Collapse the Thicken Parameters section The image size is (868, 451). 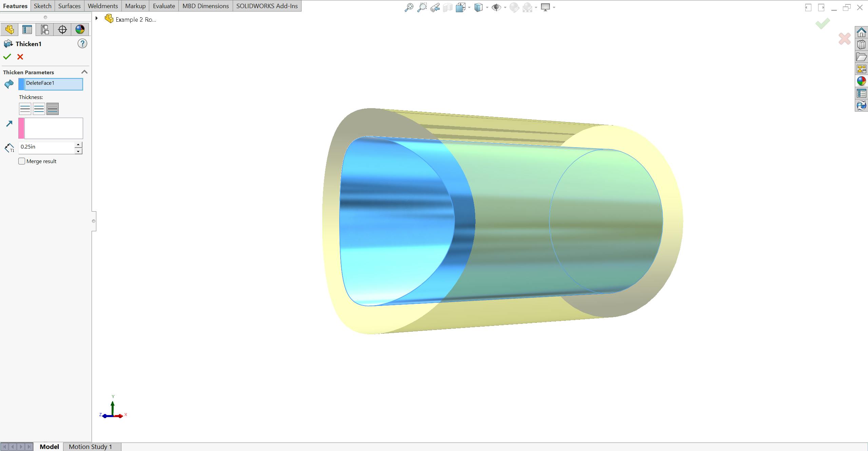coord(84,72)
